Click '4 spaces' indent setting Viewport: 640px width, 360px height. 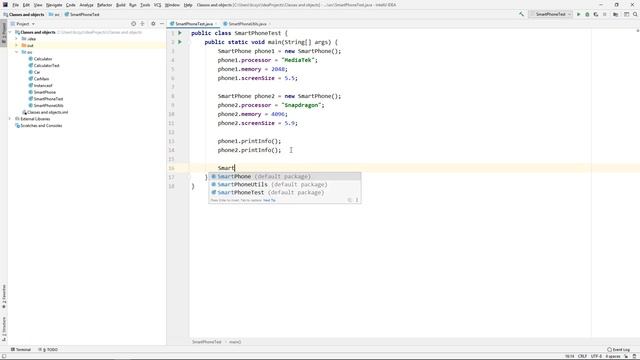[613, 356]
